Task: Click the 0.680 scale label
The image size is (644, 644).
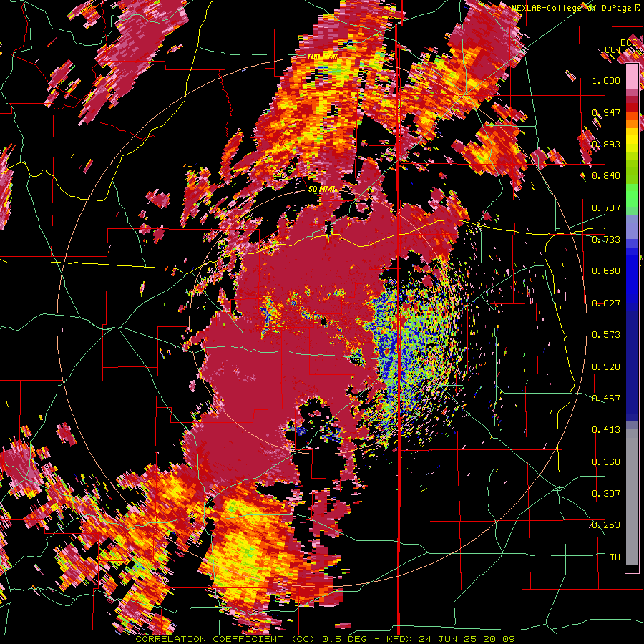Action: (606, 271)
